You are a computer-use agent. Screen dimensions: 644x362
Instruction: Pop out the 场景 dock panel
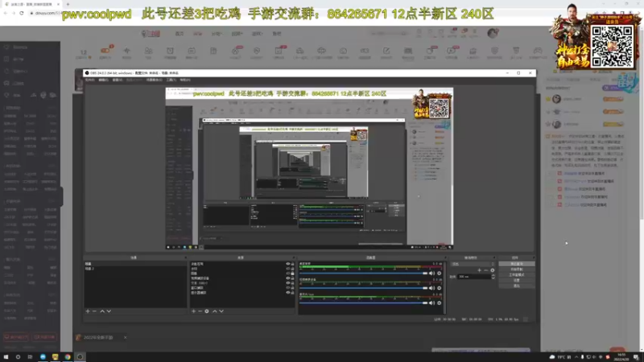coord(186,257)
